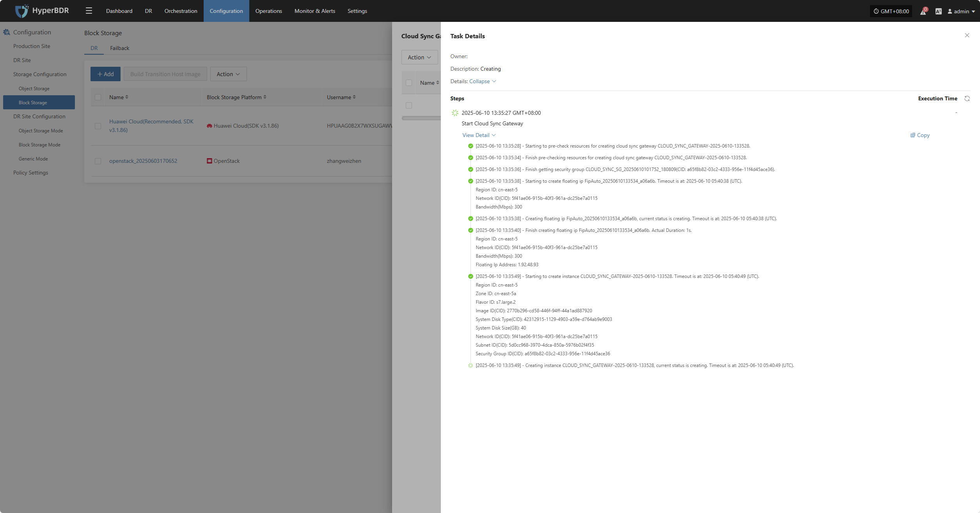The image size is (980, 513).
Task: Open the Orchestration menu
Action: point(181,11)
